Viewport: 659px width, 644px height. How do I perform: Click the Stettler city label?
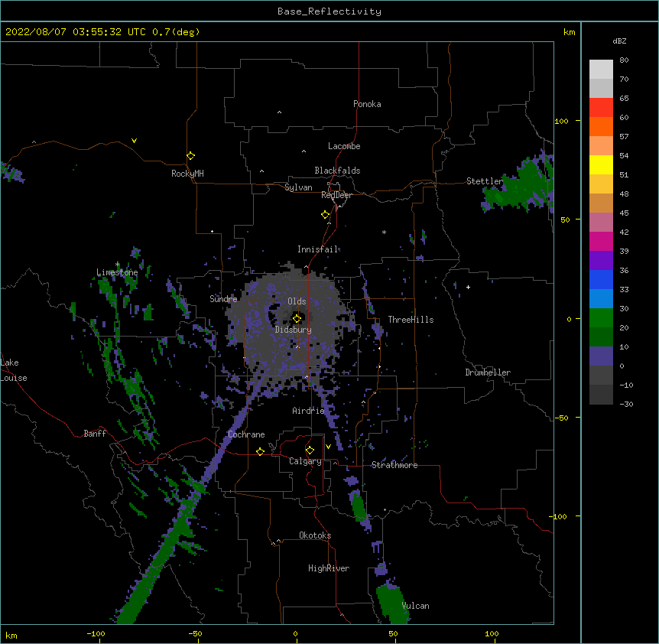(485, 181)
